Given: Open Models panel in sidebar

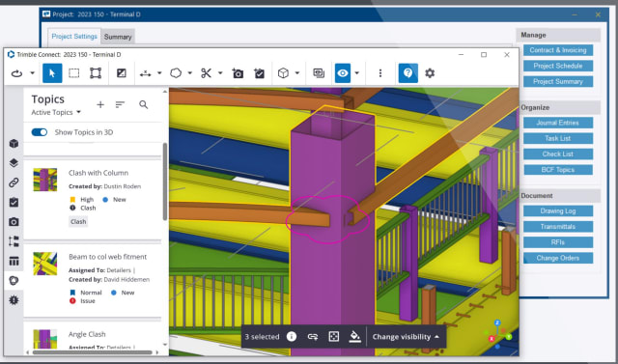Looking at the screenshot, I should coord(14,144).
